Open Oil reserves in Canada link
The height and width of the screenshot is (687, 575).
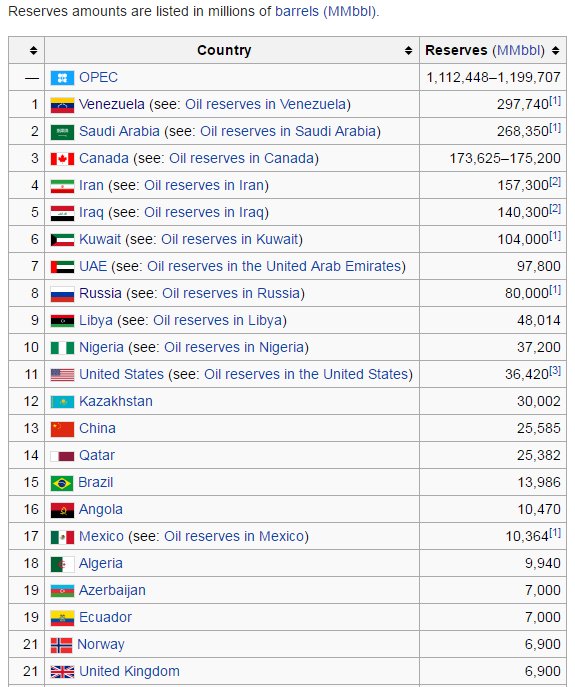242,159
